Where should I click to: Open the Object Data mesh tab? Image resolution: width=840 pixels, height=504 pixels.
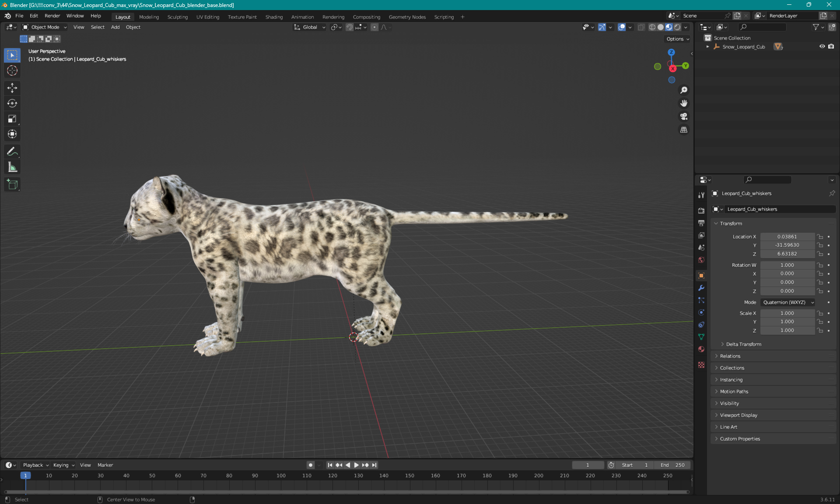701,337
